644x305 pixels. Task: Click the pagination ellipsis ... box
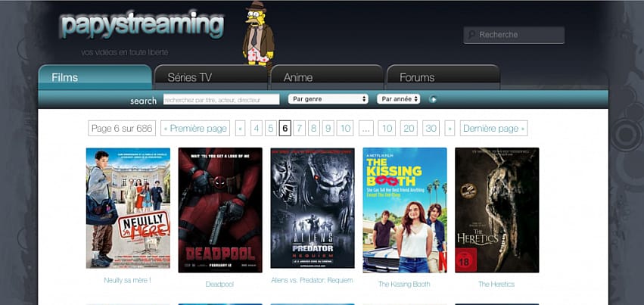click(x=366, y=129)
